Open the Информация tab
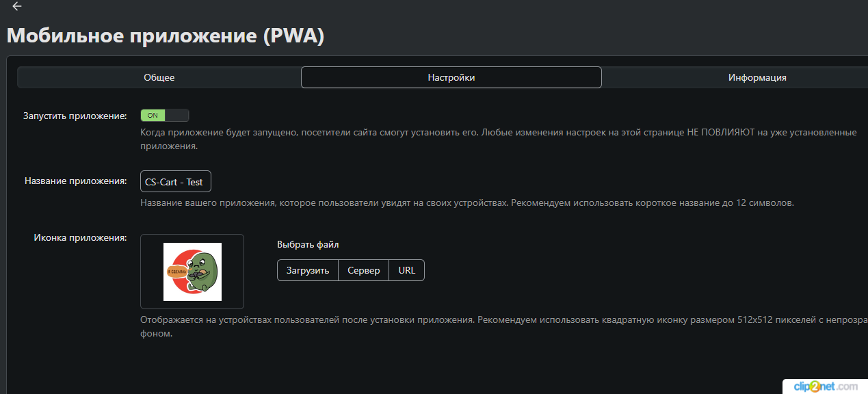 757,77
